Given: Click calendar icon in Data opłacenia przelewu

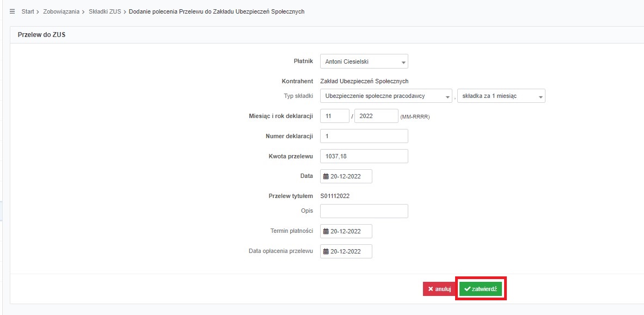Looking at the screenshot, I should [326, 251].
